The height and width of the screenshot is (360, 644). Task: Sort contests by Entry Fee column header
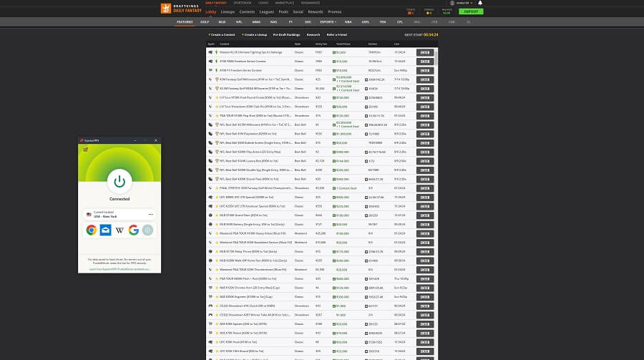coord(321,44)
